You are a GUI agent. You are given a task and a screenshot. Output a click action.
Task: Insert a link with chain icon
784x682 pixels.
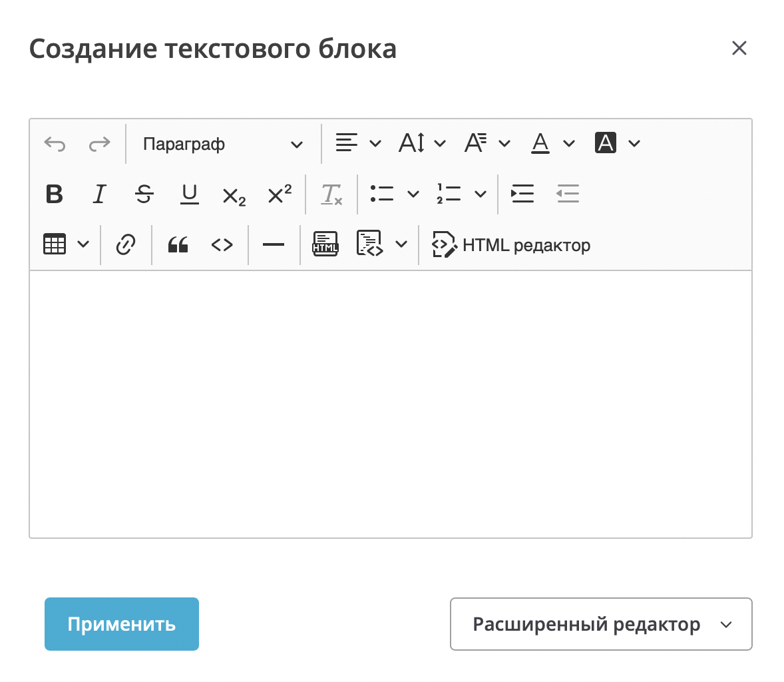tap(126, 245)
